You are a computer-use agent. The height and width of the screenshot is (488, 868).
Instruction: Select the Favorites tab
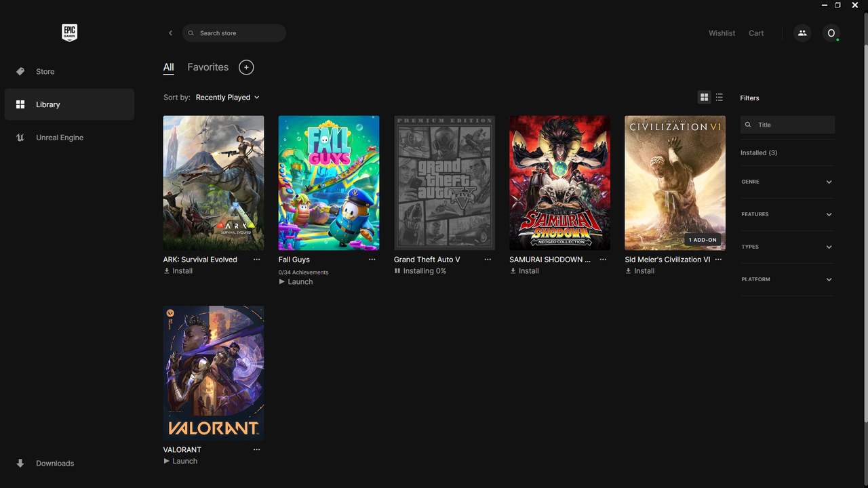[208, 67]
